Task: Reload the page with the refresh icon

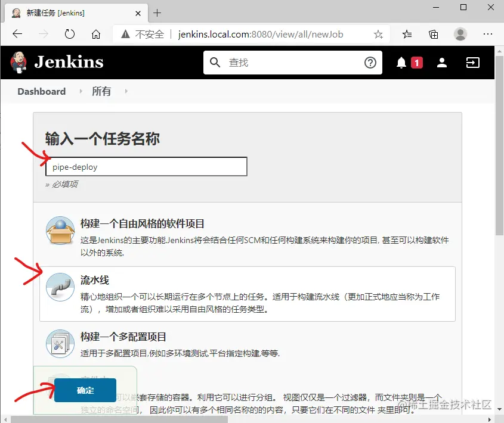Action: coord(69,34)
